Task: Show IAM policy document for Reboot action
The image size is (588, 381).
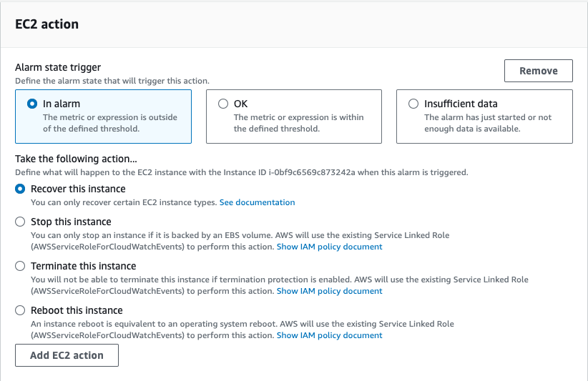Action: click(329, 335)
